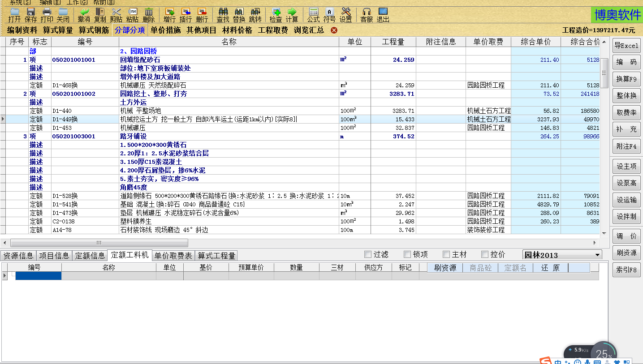643x364 pixels.
Task: Click the row marker arrow of D1-449换 row
Action: 3,119
